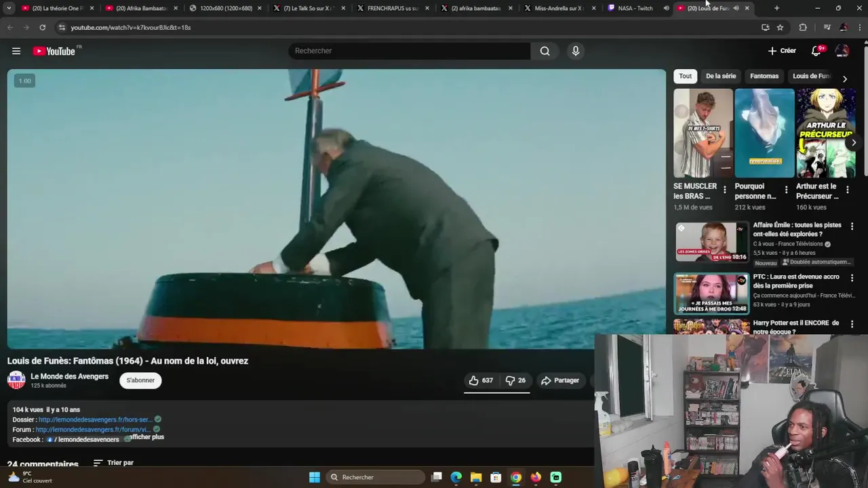Mute audio on the NASA Twitch tab
The image size is (868, 488).
click(666, 8)
